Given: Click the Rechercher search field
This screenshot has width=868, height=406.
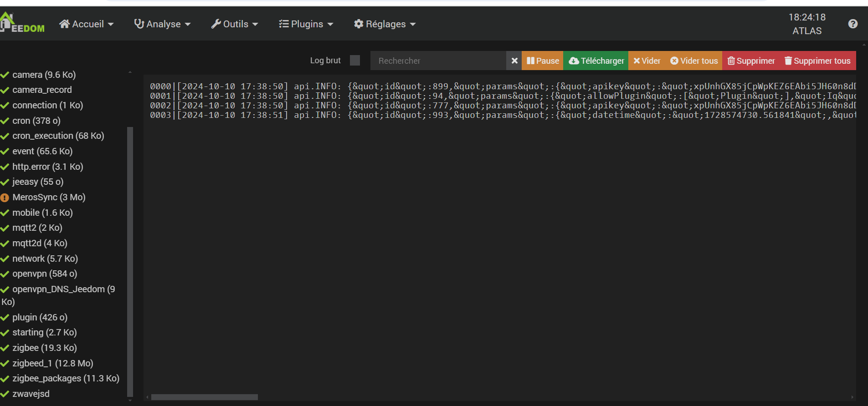Looking at the screenshot, I should click(x=437, y=61).
